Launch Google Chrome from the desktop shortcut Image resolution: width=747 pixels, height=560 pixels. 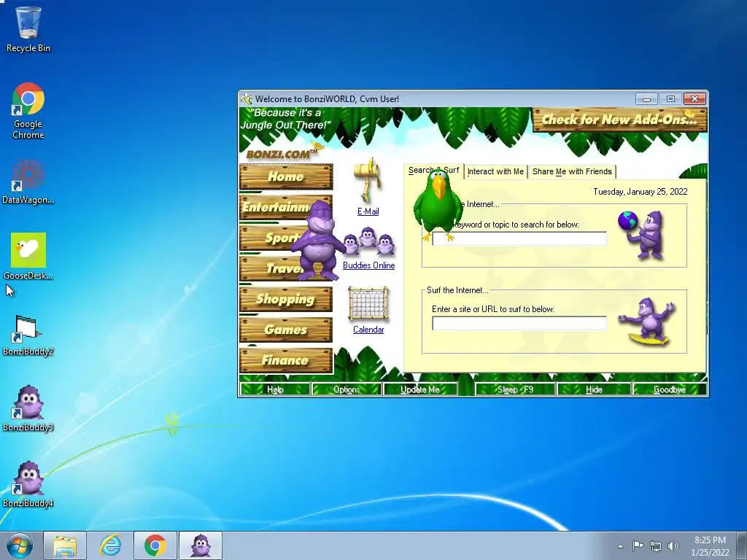pyautogui.click(x=28, y=111)
